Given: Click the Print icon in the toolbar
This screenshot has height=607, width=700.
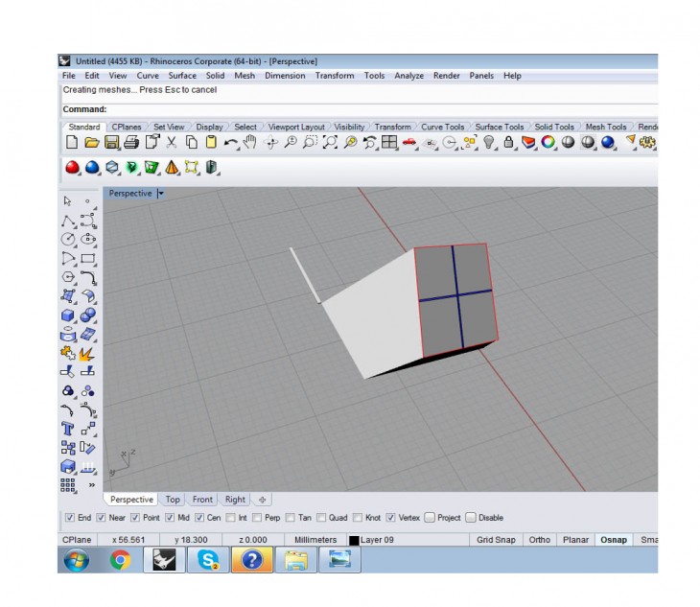Looking at the screenshot, I should (x=131, y=143).
